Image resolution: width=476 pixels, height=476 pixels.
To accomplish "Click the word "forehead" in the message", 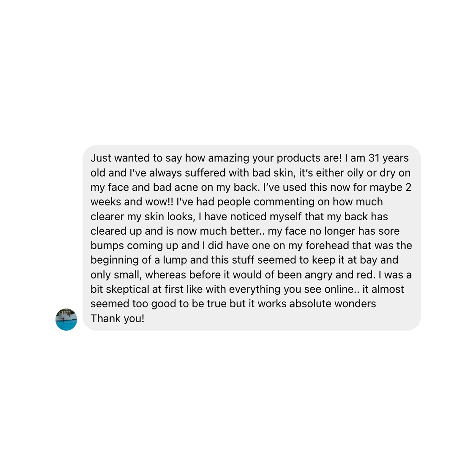I will (327, 245).
